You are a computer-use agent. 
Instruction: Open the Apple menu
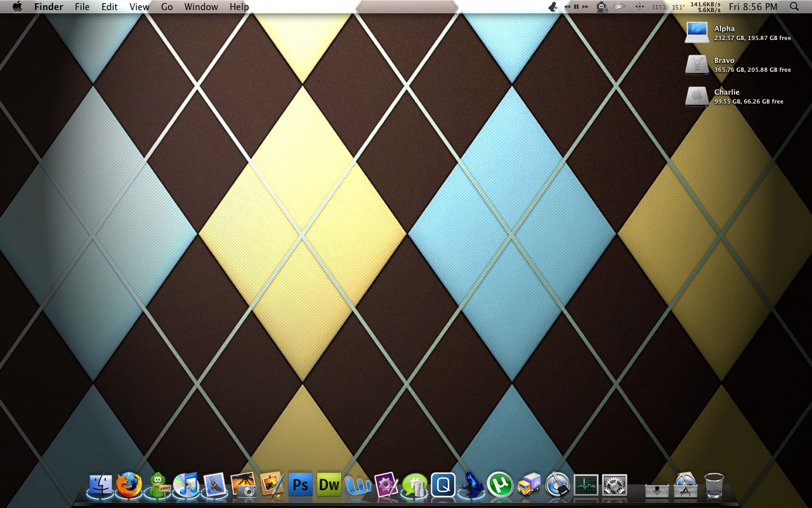17,7
